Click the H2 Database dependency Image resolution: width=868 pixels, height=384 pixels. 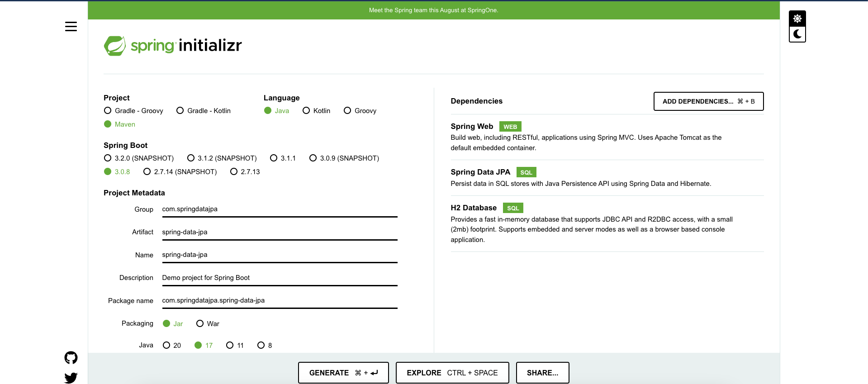(607, 223)
